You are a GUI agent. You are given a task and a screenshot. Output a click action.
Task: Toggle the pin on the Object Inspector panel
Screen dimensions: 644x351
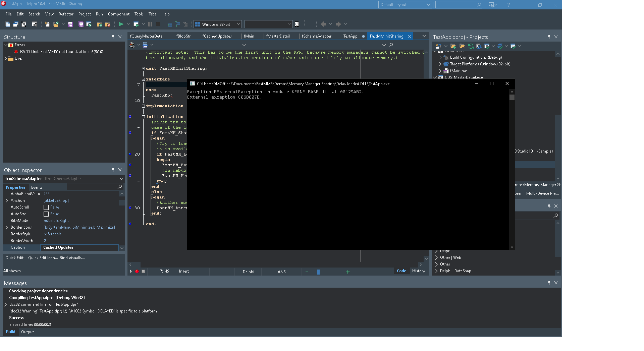point(113,170)
